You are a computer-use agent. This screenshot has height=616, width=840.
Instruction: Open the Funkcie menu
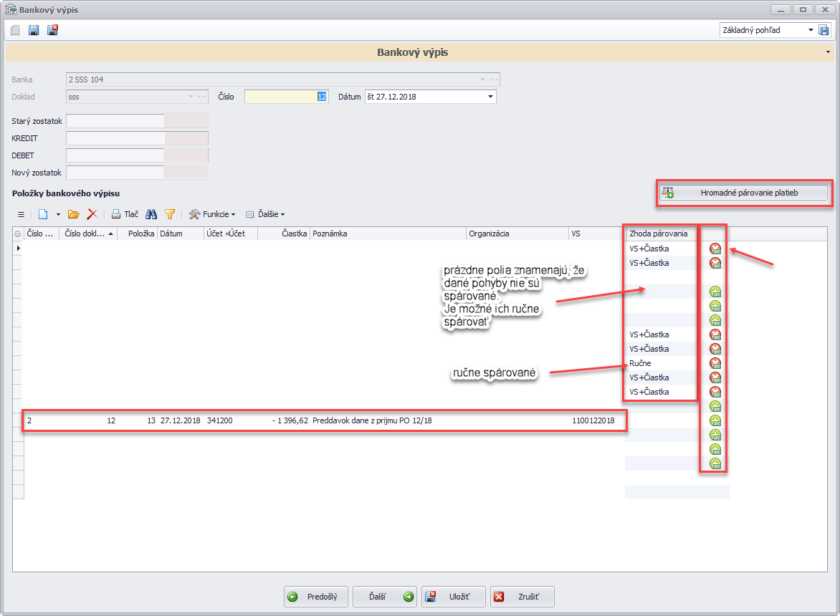(x=212, y=214)
